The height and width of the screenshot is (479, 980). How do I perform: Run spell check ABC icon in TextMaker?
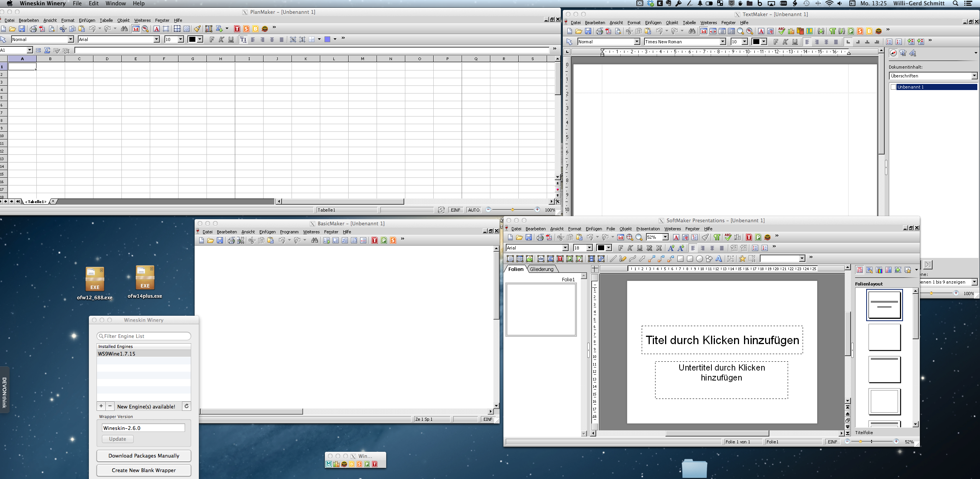(x=782, y=31)
